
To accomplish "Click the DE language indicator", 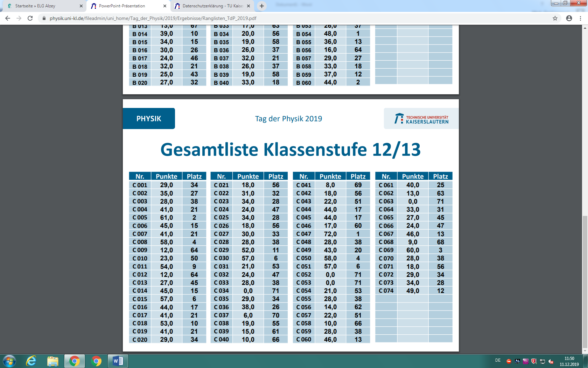I will [498, 360].
